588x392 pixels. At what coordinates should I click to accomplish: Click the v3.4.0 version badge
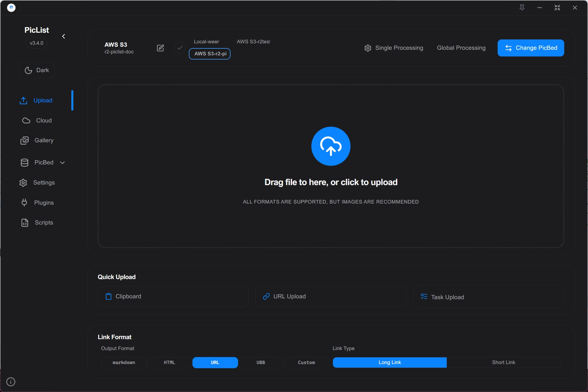[x=37, y=43]
